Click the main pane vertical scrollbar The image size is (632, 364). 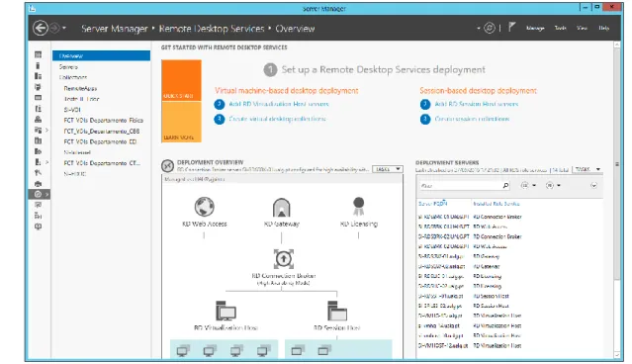pyautogui.click(x=617, y=163)
